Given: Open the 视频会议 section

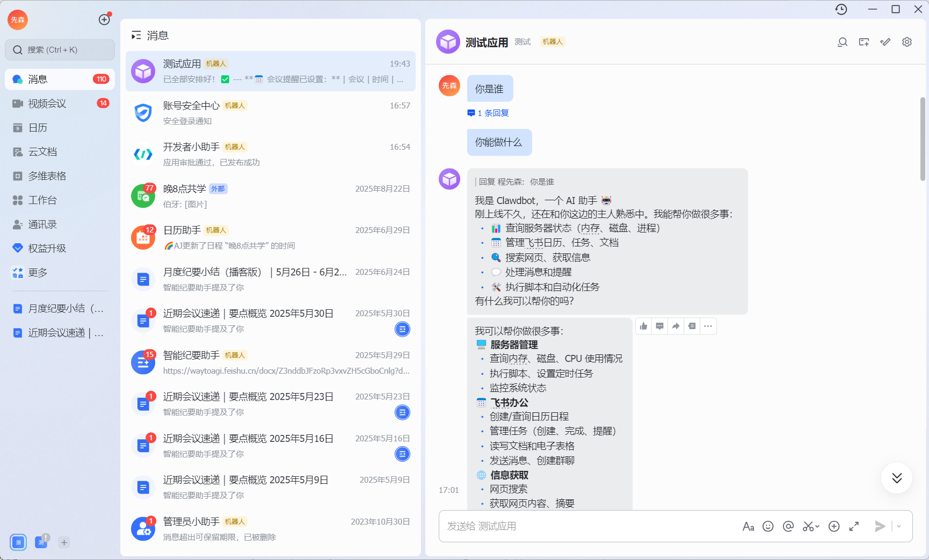Looking at the screenshot, I should 60,103.
